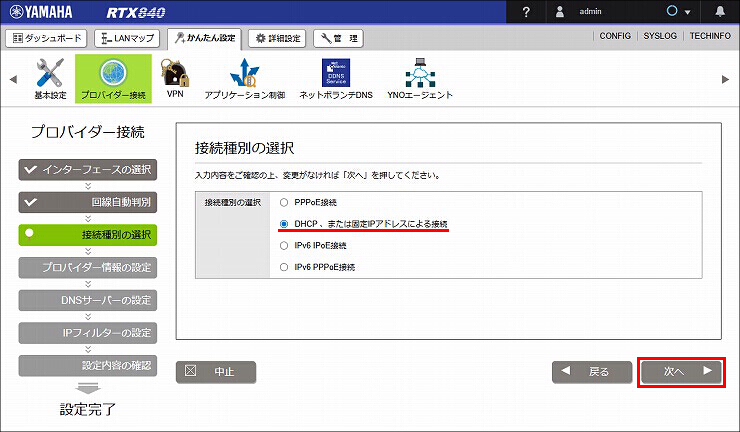Open the VPN keys icon
740x432 pixels.
point(175,78)
